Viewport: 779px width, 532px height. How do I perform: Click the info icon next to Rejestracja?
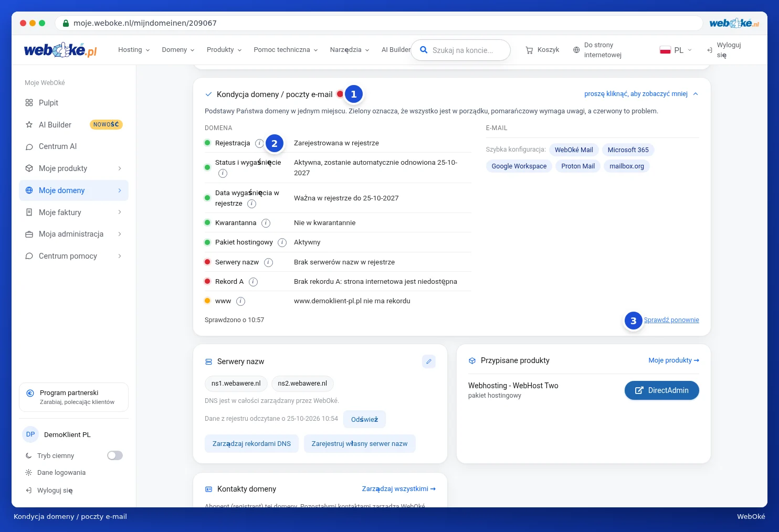[259, 143]
